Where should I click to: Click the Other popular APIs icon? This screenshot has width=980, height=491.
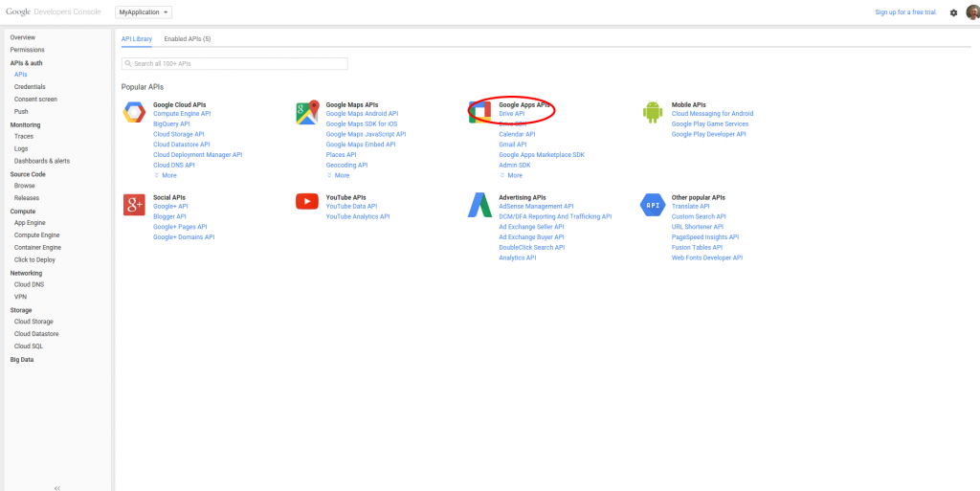(x=653, y=204)
